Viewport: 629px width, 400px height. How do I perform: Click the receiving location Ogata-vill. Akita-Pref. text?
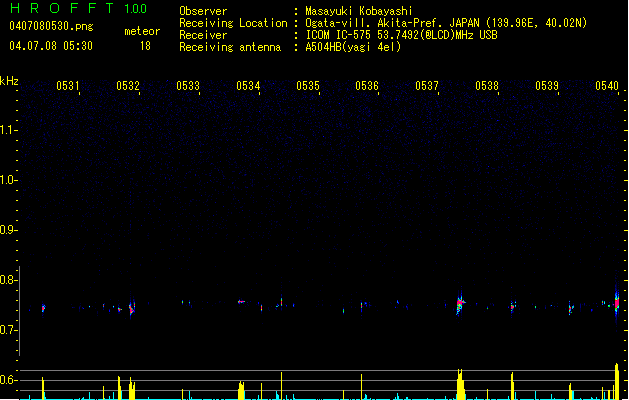click(375, 23)
